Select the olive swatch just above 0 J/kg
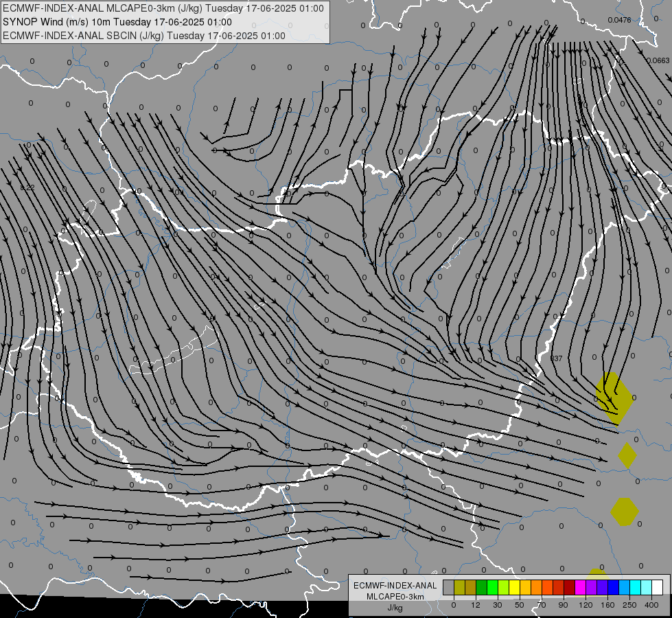 (x=459, y=587)
